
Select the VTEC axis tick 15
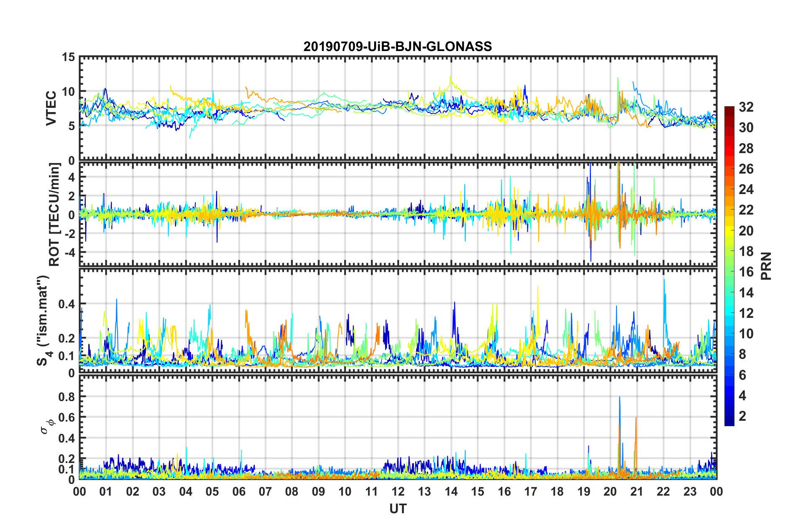[68, 57]
